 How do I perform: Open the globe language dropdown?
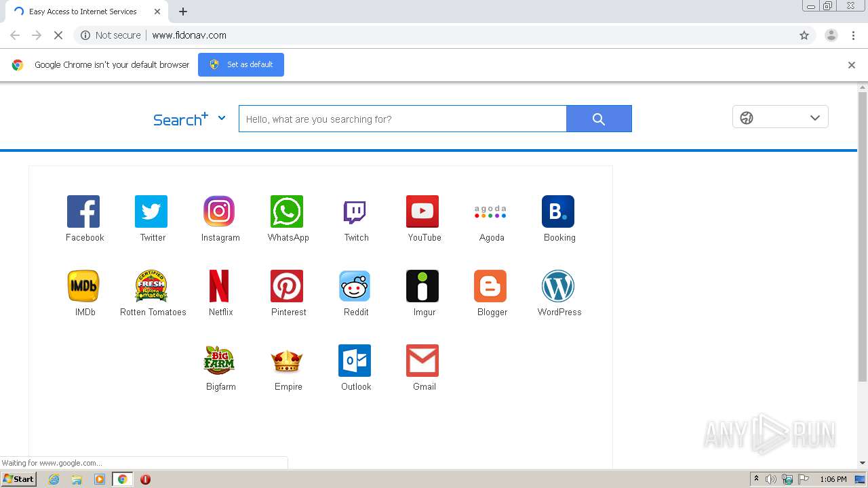click(x=781, y=117)
